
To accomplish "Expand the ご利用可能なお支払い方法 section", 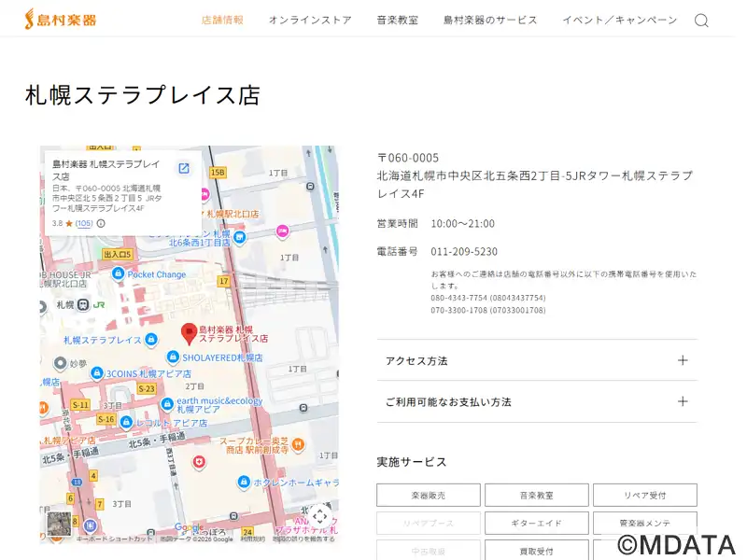I will click(537, 401).
